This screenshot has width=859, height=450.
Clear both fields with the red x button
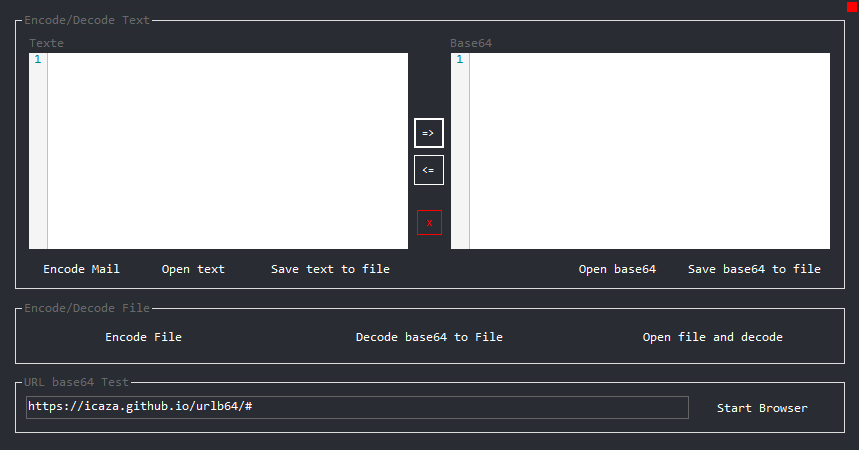pos(429,222)
